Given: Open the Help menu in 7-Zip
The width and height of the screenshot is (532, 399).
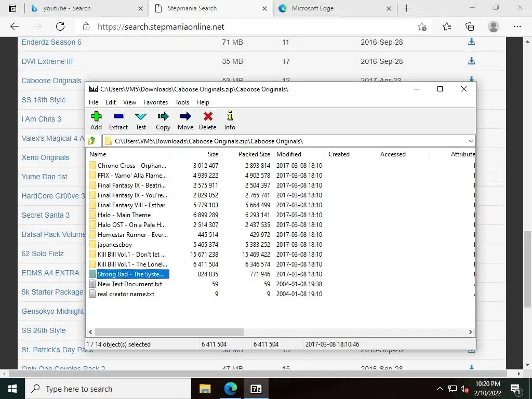Looking at the screenshot, I should pyautogui.click(x=203, y=102).
